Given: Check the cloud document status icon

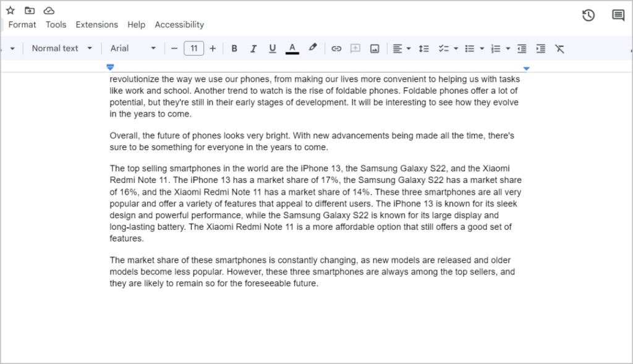Looking at the screenshot, I should pos(49,11).
